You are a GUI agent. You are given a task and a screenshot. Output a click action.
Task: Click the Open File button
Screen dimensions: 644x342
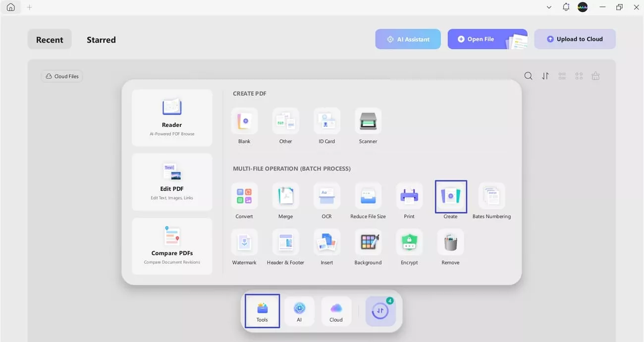pyautogui.click(x=487, y=39)
